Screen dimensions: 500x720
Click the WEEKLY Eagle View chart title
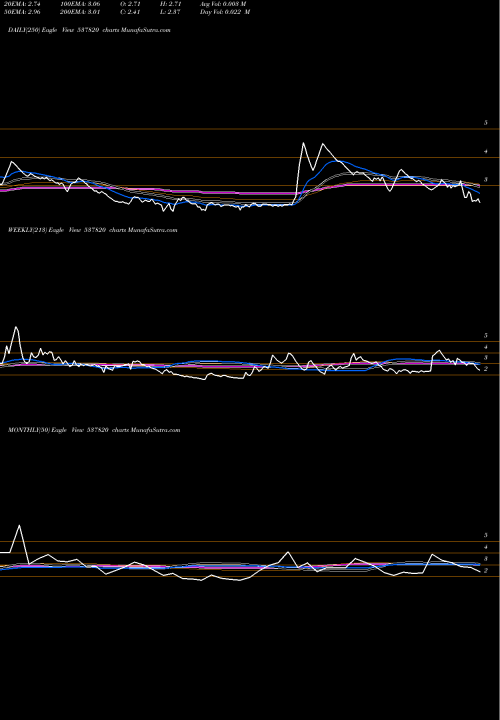coord(93,230)
